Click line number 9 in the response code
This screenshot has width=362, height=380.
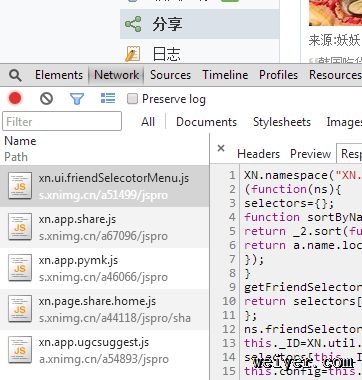(232, 287)
